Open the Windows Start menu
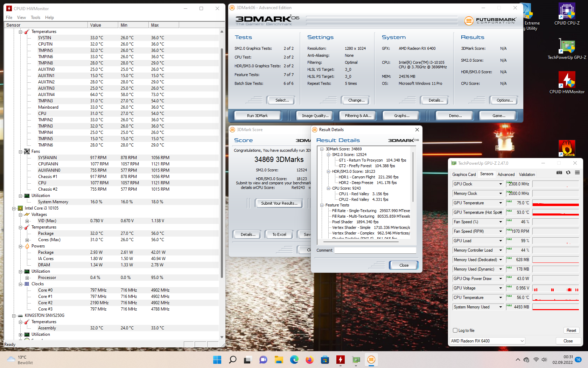588x368 pixels. [217, 360]
